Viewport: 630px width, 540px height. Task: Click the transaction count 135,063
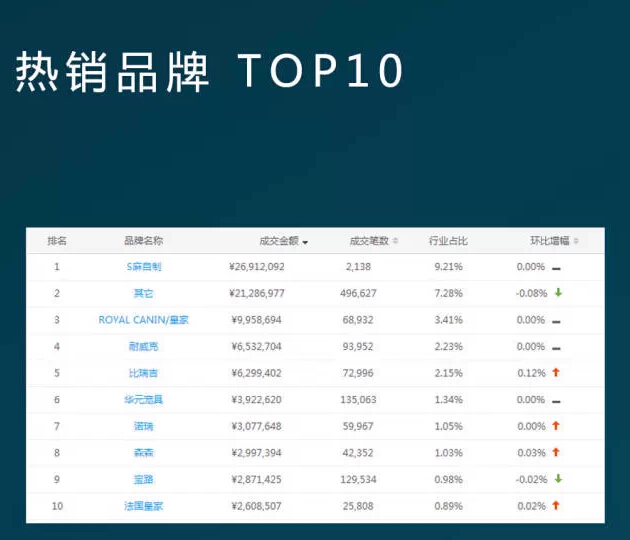[x=358, y=400]
